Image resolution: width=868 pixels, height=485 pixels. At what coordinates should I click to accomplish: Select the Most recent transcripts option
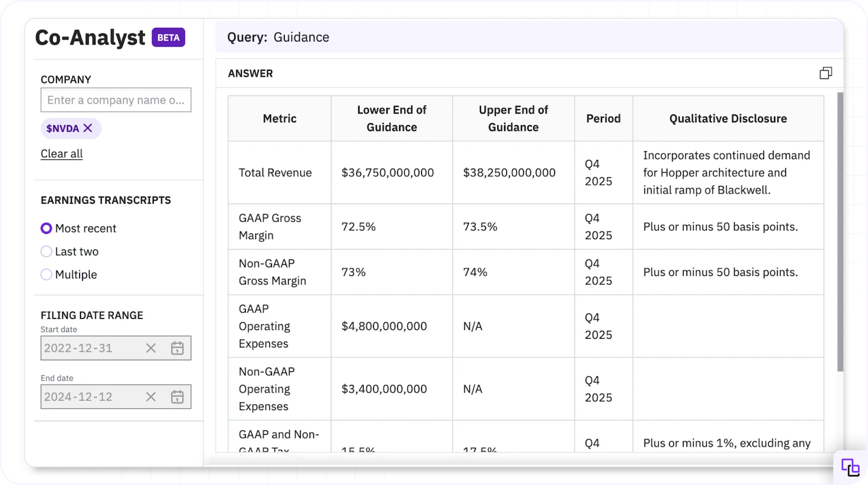click(x=46, y=228)
